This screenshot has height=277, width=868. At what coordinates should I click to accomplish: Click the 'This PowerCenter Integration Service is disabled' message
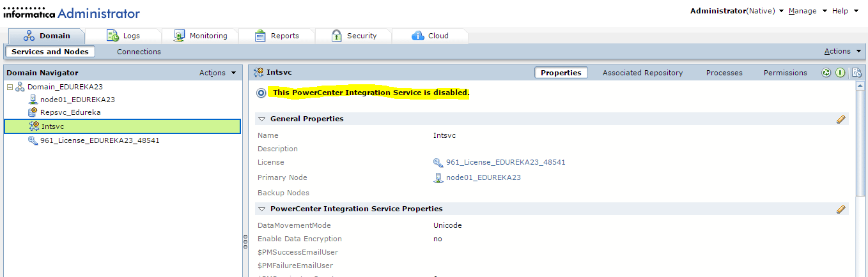[371, 93]
